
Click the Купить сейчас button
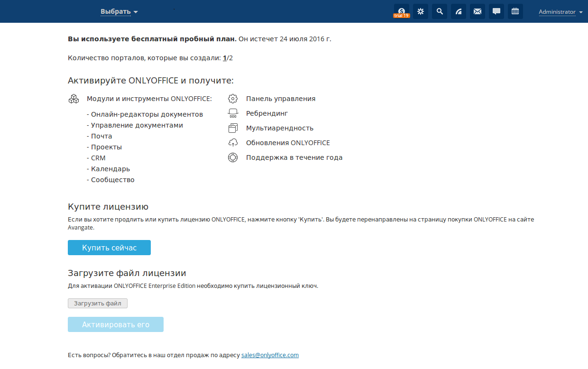(x=109, y=248)
